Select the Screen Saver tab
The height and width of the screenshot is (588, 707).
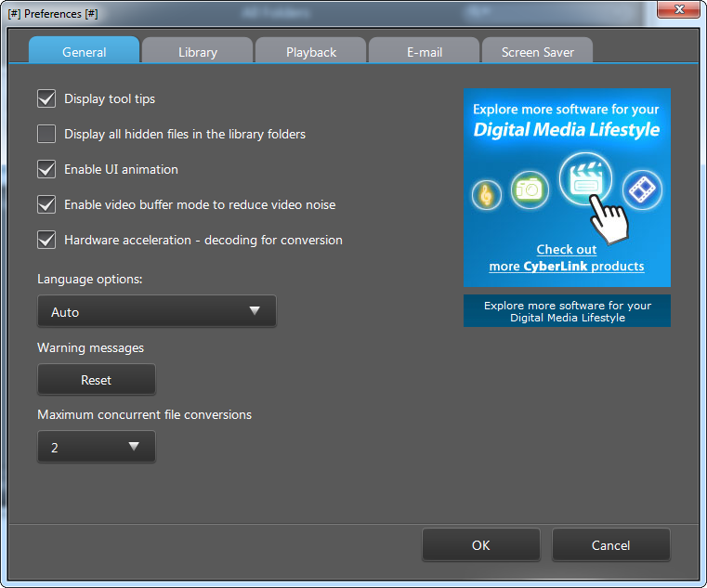pos(538,50)
